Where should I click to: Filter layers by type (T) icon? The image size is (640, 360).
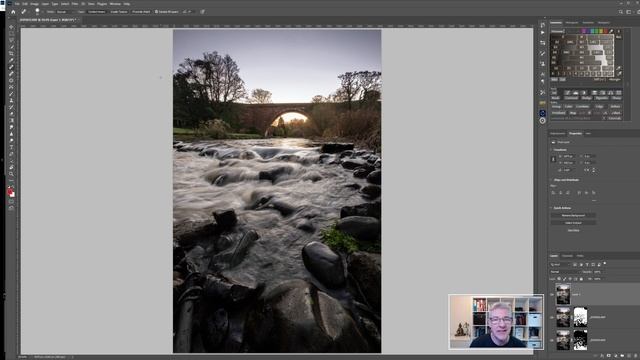click(x=587, y=264)
